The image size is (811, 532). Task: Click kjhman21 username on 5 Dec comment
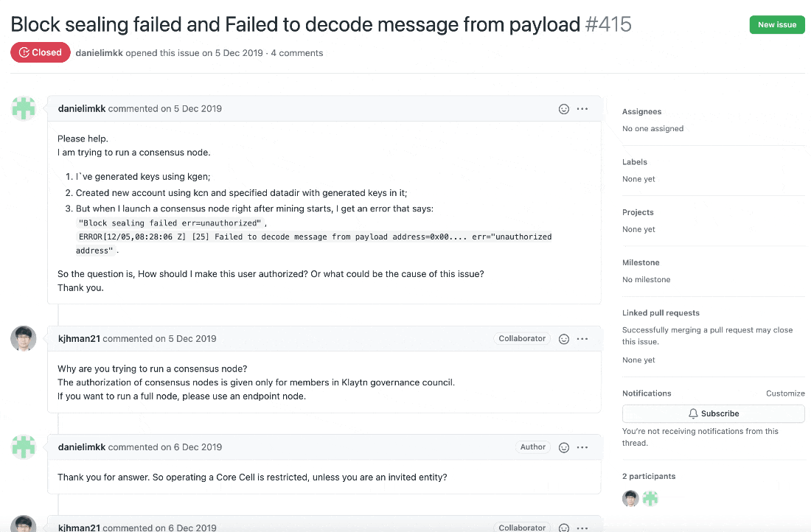tap(79, 339)
